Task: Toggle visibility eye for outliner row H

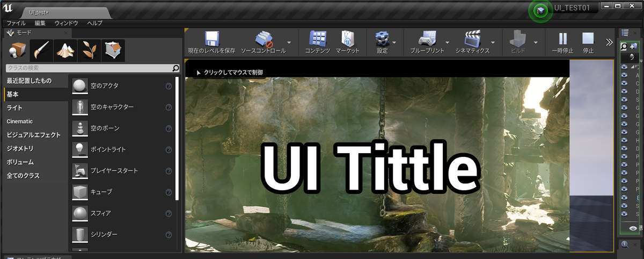Action: click(625, 140)
